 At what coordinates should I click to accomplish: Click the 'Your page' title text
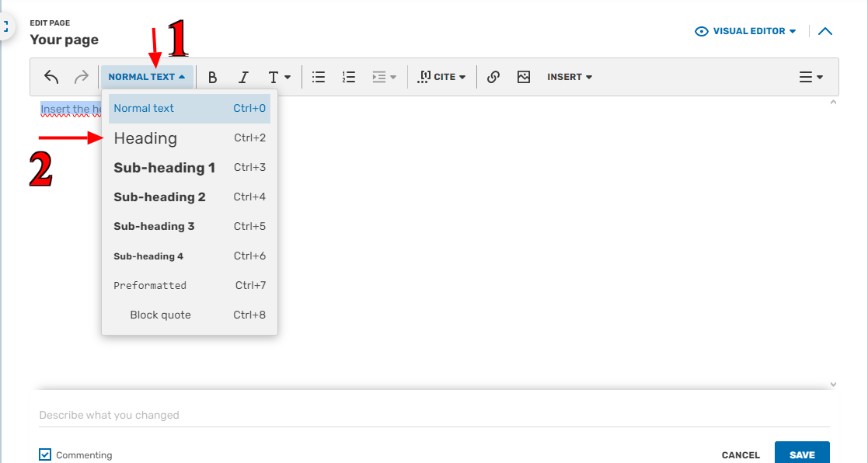tap(64, 40)
